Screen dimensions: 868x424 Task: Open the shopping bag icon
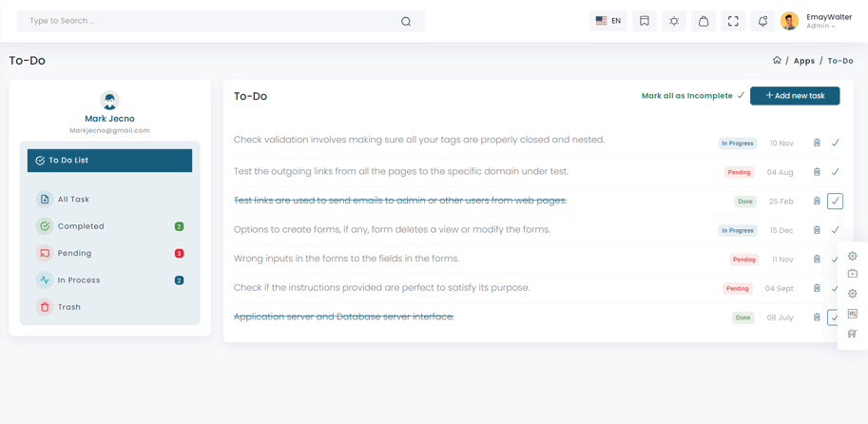(704, 21)
